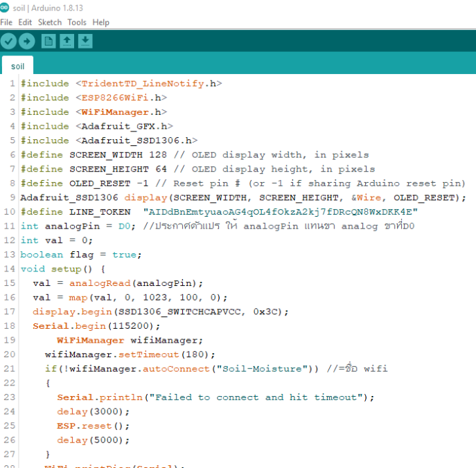
Task: Open the Tools menu
Action: click(x=77, y=22)
